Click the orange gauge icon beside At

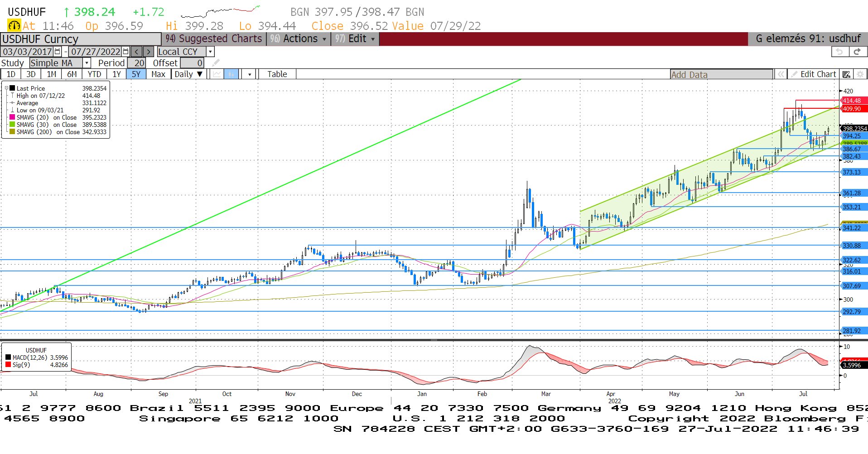[x=14, y=26]
